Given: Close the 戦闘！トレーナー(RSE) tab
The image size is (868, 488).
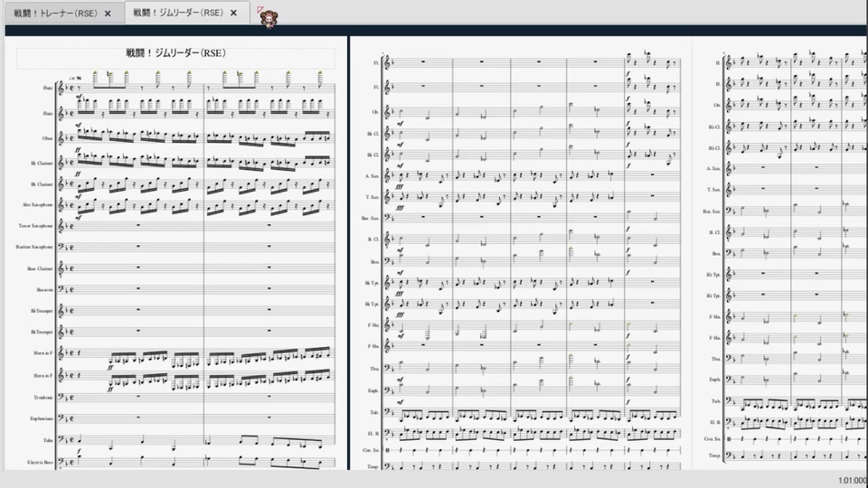Looking at the screenshot, I should click(x=108, y=14).
